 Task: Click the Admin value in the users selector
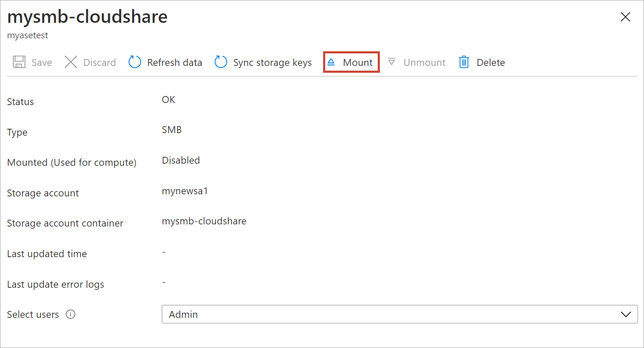(184, 314)
